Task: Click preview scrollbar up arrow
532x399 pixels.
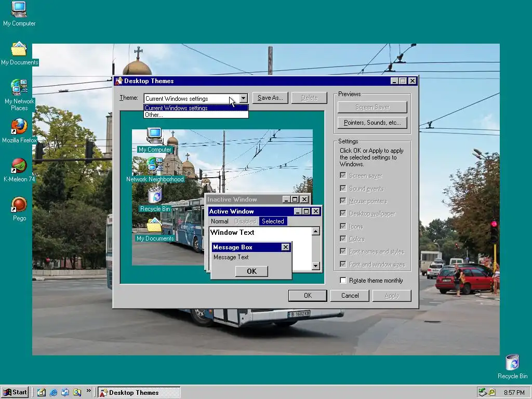Action: click(x=315, y=231)
